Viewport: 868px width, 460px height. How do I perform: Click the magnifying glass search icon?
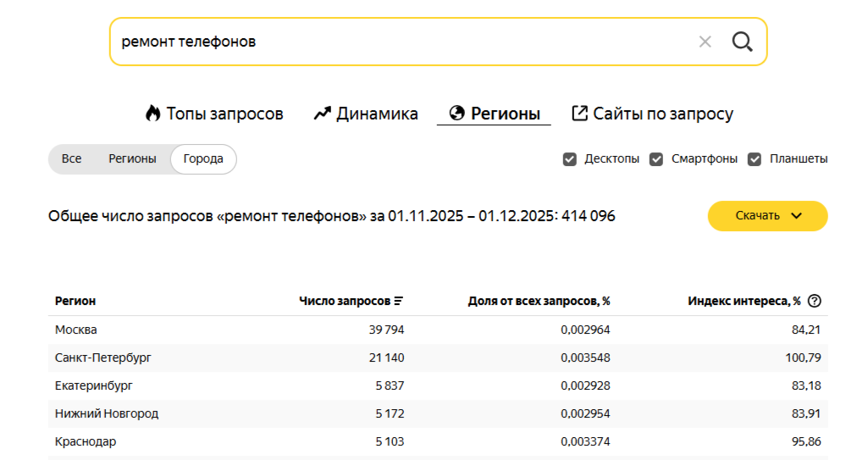coord(742,42)
